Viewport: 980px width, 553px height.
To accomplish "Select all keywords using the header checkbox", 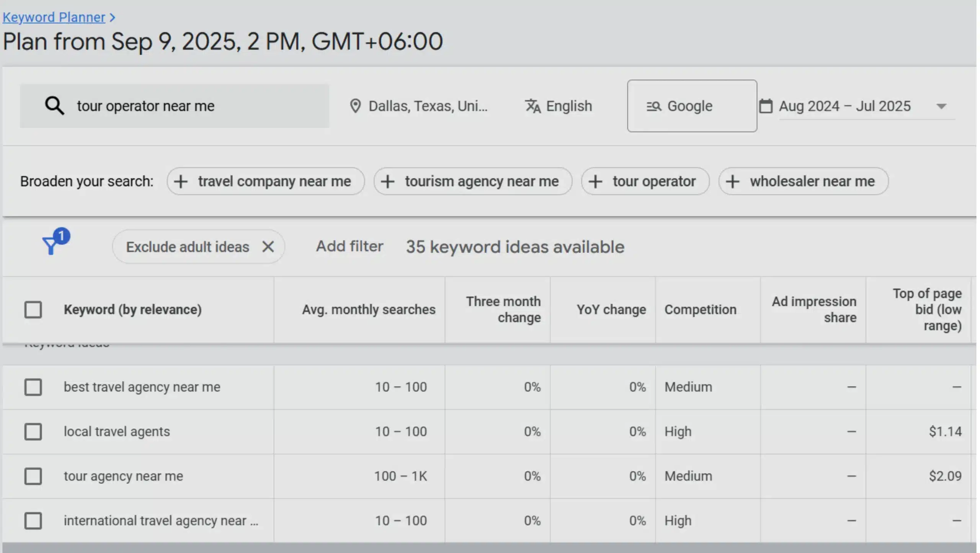I will click(33, 309).
